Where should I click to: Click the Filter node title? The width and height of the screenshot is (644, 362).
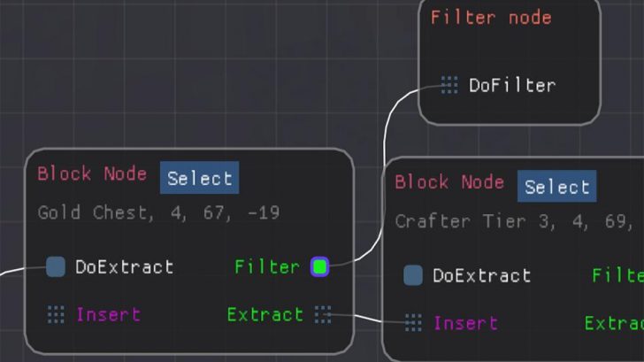pyautogui.click(x=491, y=18)
